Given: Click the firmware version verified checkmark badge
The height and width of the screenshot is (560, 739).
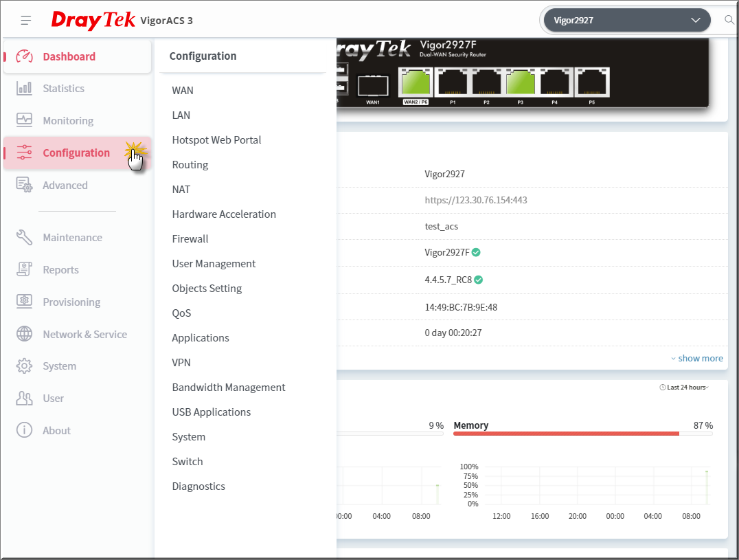Looking at the screenshot, I should [x=479, y=280].
